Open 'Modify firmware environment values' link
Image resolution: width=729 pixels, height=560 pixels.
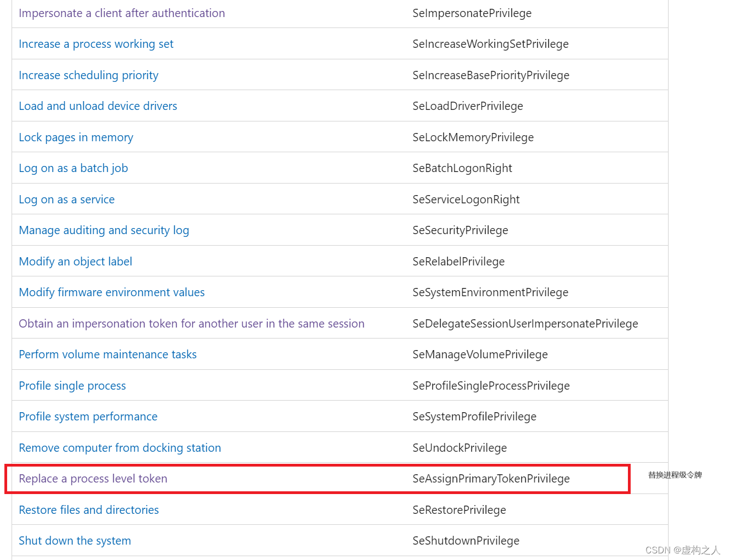[x=112, y=292]
